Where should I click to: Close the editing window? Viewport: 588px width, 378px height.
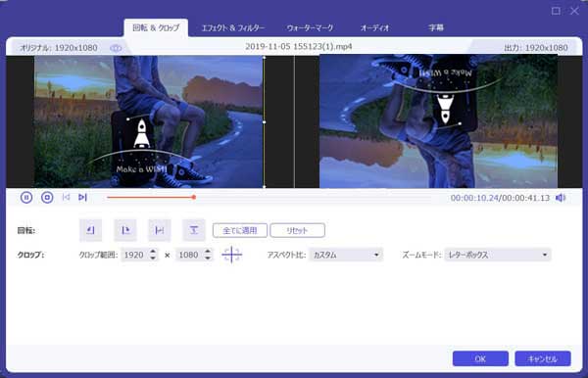pos(574,11)
